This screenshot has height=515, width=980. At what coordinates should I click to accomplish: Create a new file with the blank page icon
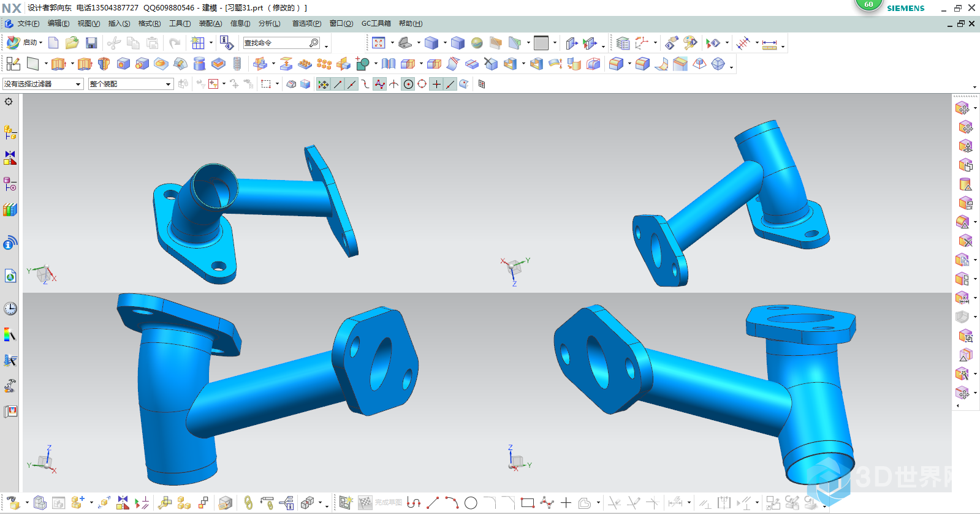[x=54, y=42]
